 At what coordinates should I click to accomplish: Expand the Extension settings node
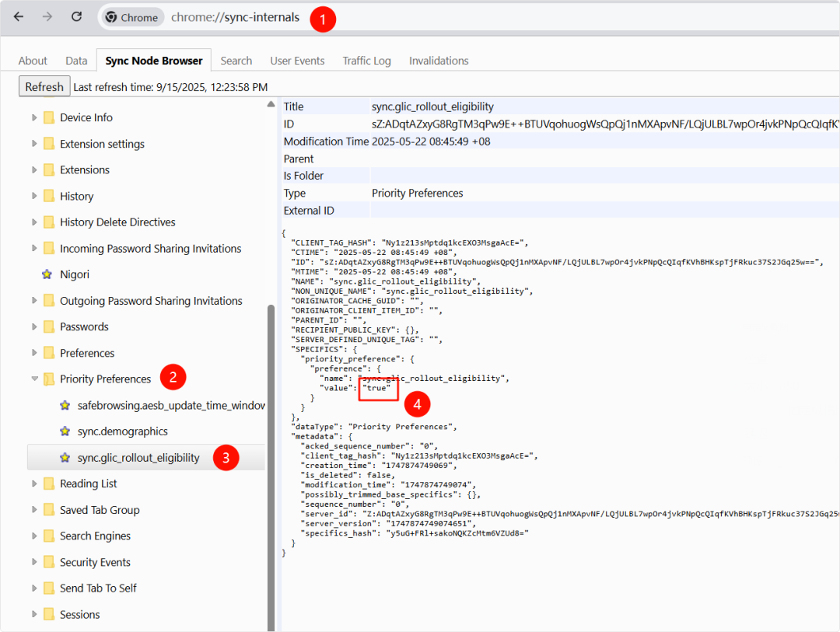pyautogui.click(x=34, y=144)
